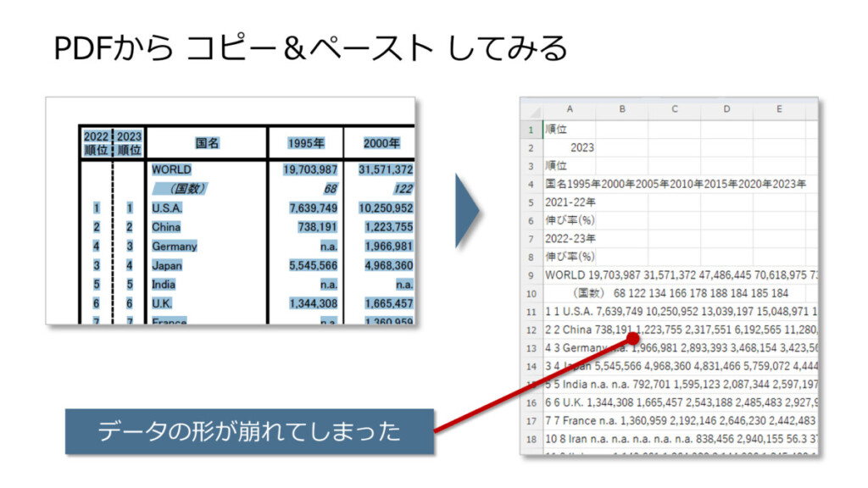Screen dimensions: 868x488
Task: Click the U.S.A. country name in PDF table
Action: pos(167,208)
